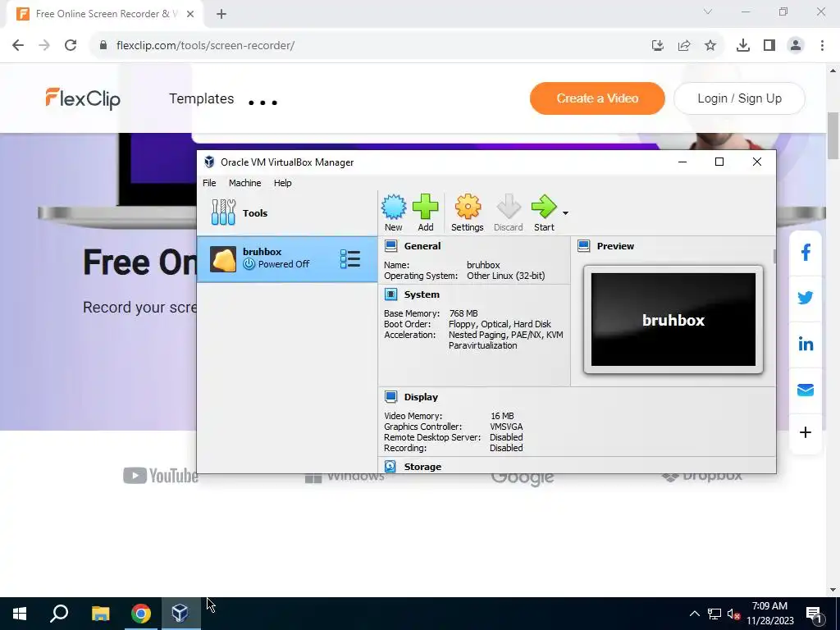The image size is (840, 630).
Task: Maximize the VirtualBox Manager window
Action: (719, 162)
